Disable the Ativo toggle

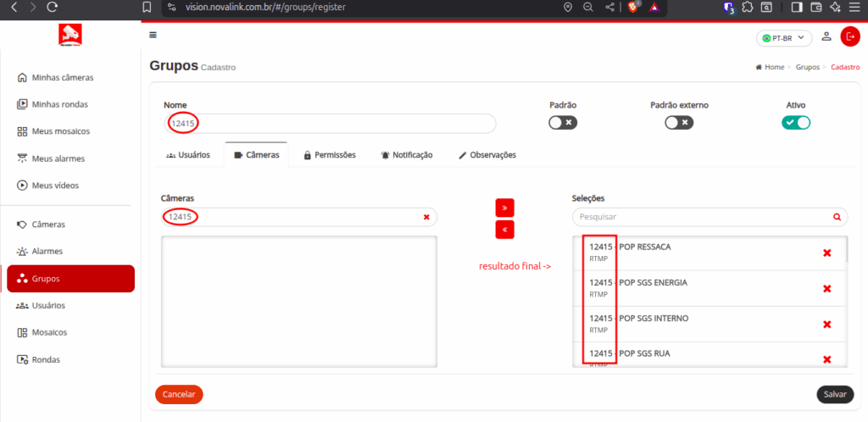point(796,122)
